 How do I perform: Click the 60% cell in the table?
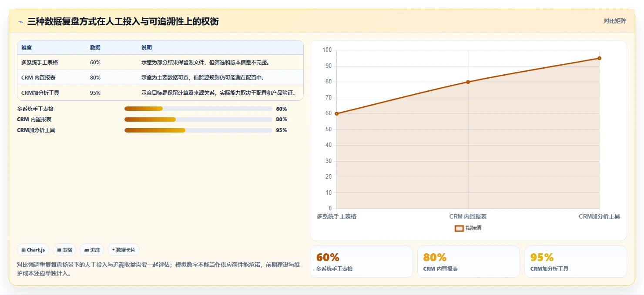click(x=95, y=63)
